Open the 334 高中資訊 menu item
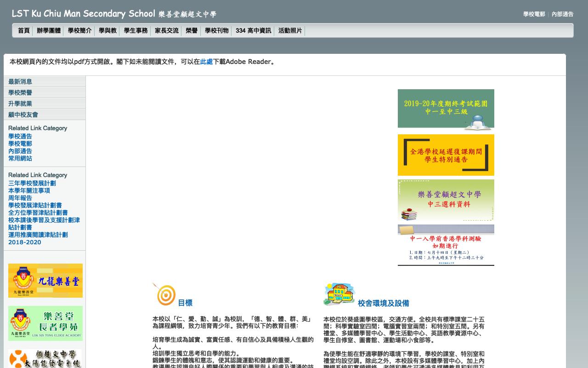This screenshot has width=588, height=368. click(253, 31)
